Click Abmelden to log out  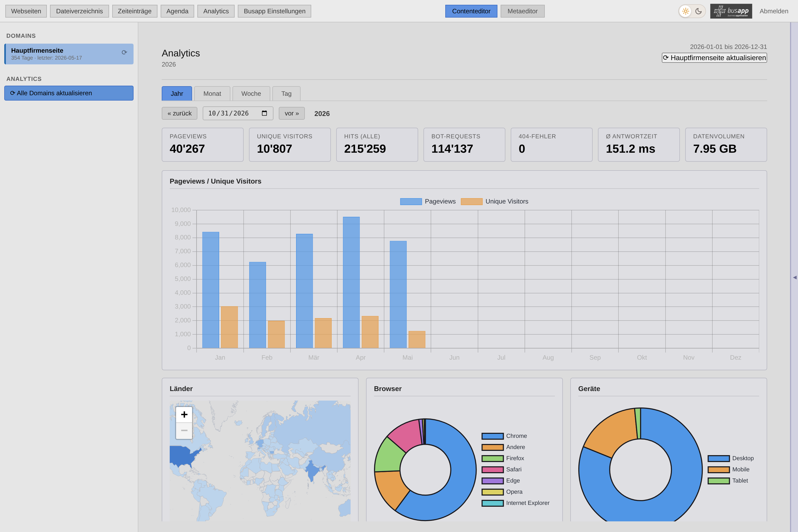tap(774, 11)
